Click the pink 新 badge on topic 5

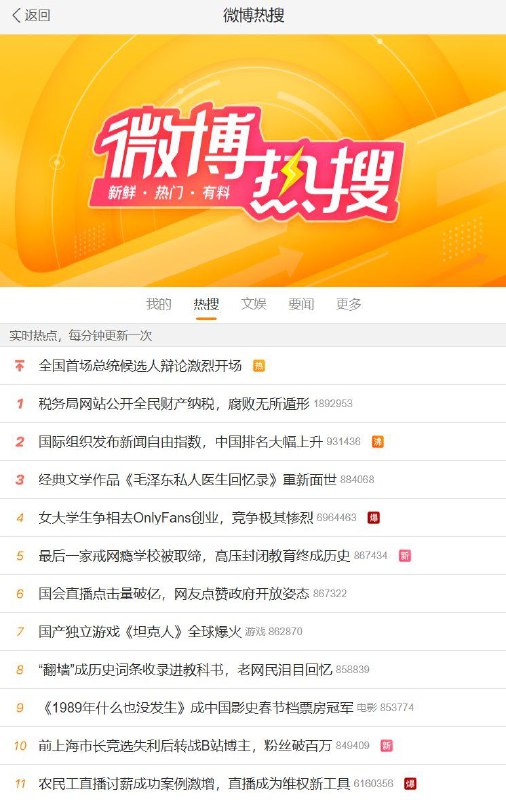[405, 556]
